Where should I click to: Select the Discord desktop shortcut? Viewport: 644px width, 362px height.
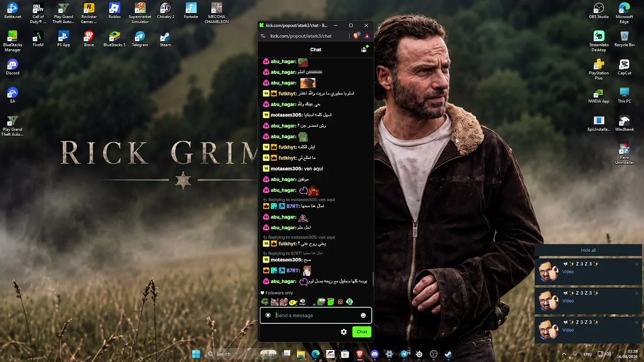[13, 68]
